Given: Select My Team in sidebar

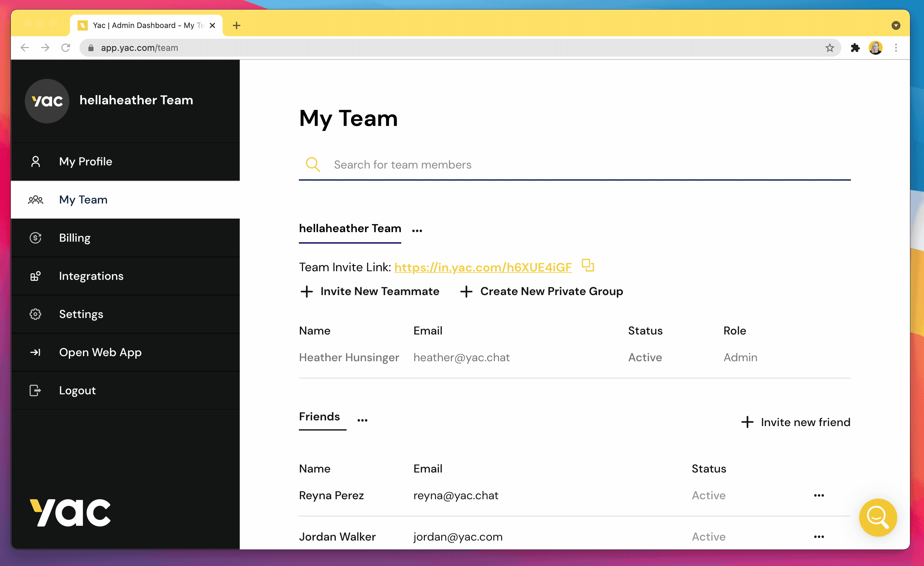Looking at the screenshot, I should [125, 200].
